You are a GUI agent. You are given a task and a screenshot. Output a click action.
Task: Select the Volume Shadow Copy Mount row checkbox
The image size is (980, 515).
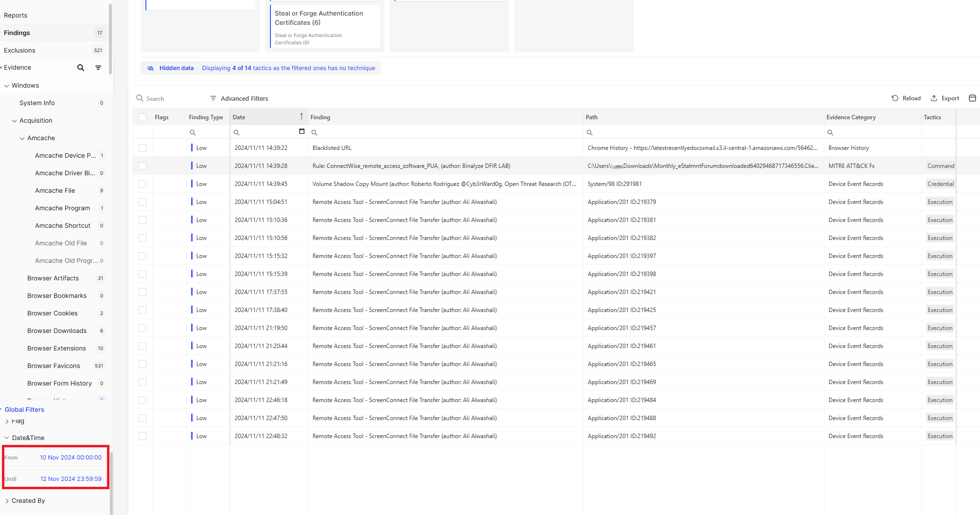coord(143,184)
